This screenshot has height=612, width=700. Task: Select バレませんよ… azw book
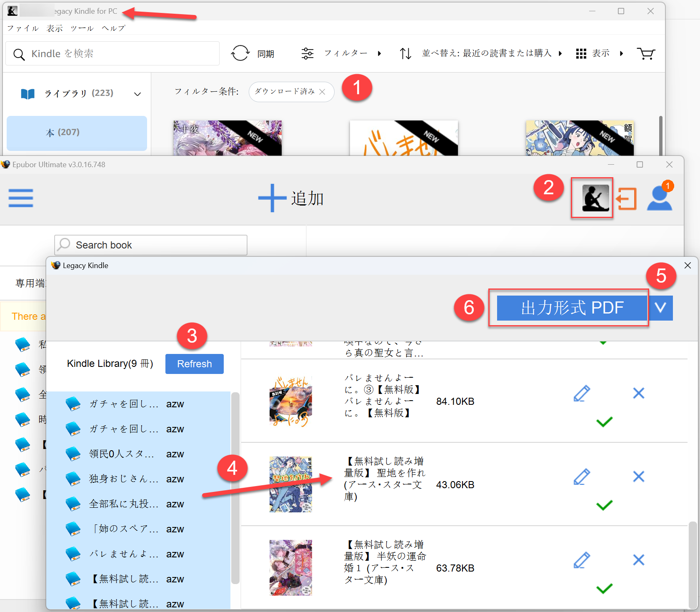[x=138, y=554]
